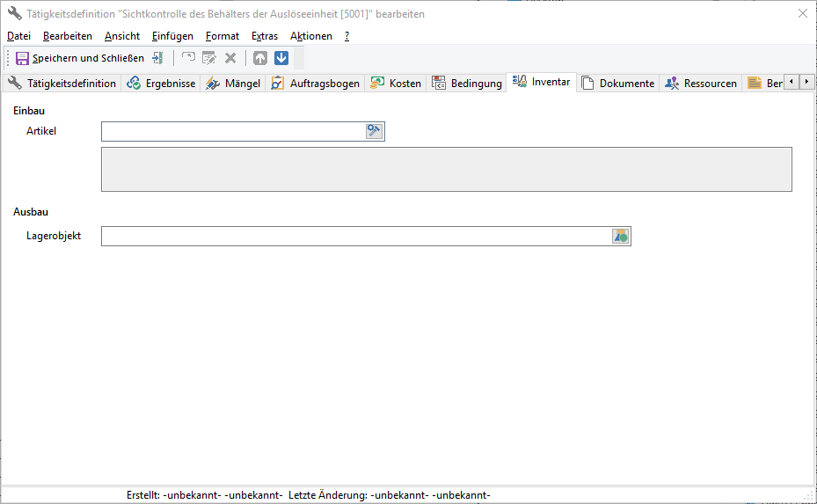
Task: Open the Aktionen menu
Action: click(x=311, y=36)
